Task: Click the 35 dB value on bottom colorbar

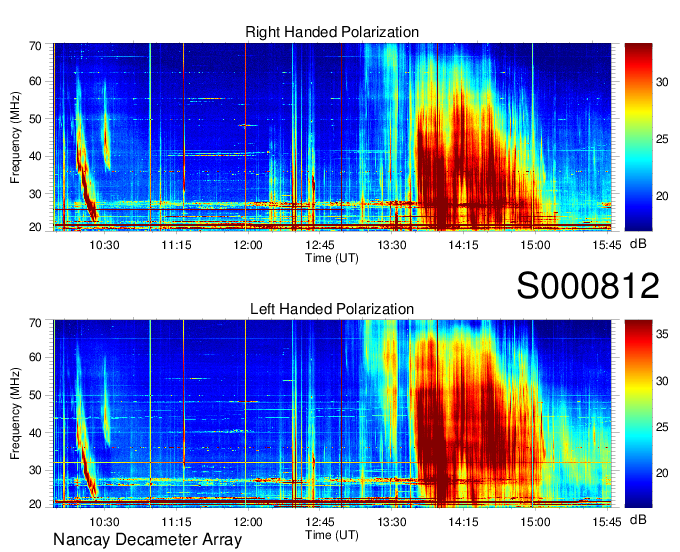Action: 662,334
